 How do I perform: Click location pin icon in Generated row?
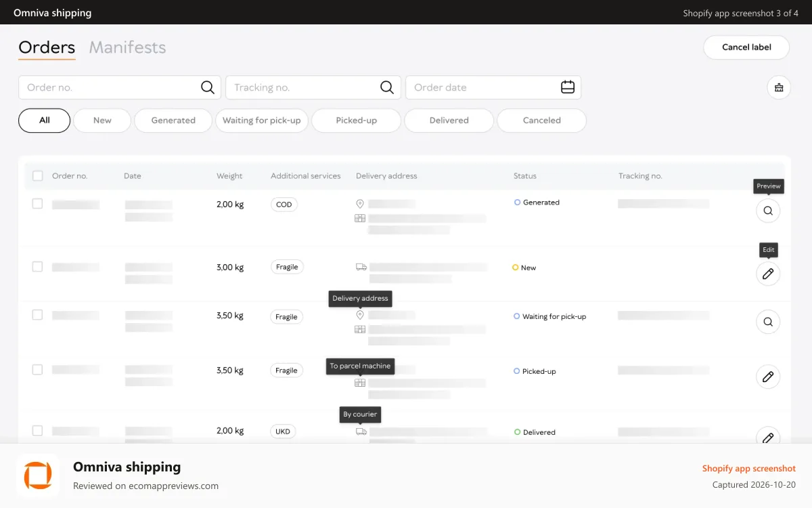(x=360, y=204)
